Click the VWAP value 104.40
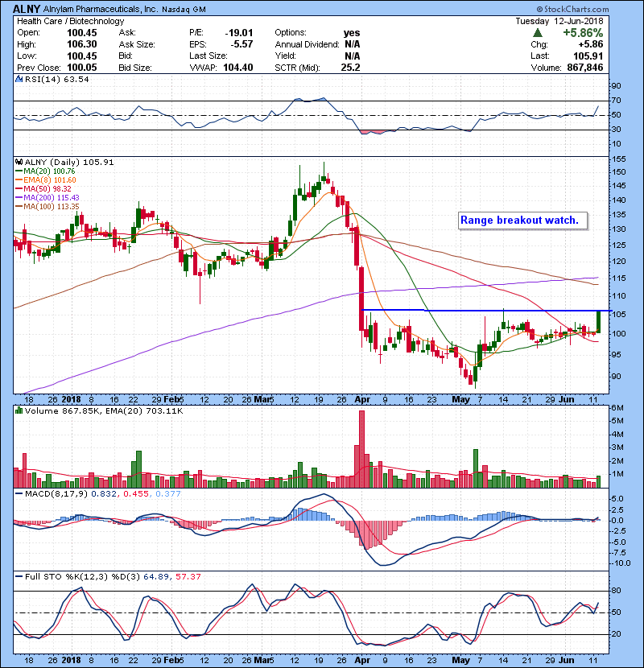The width and height of the screenshot is (644, 668). pyautogui.click(x=238, y=68)
